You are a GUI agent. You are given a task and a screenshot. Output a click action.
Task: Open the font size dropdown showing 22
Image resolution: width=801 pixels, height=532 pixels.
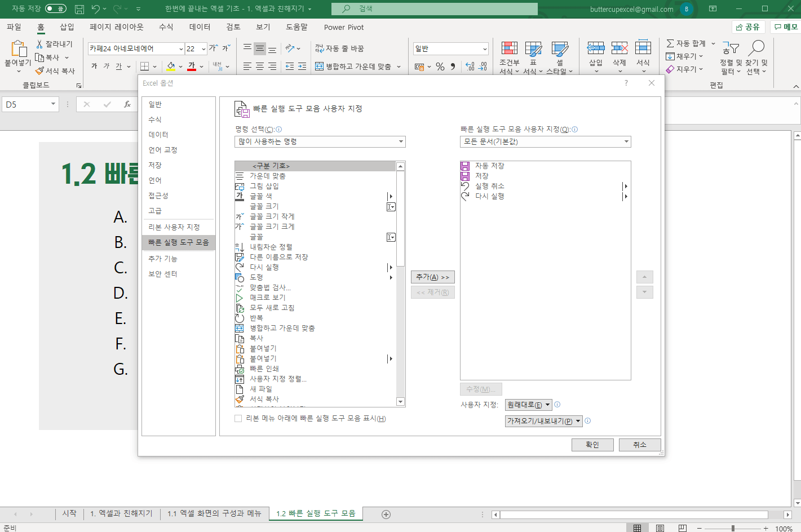[203, 49]
